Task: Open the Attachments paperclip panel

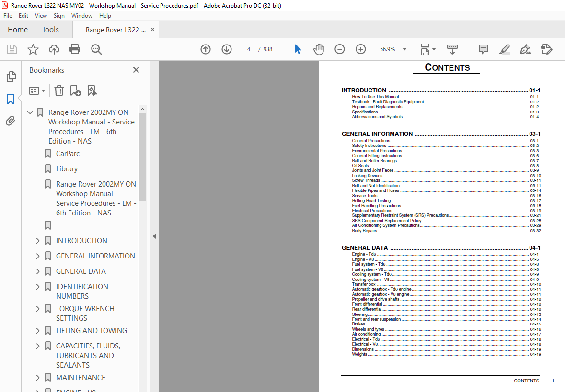Action: [11, 121]
